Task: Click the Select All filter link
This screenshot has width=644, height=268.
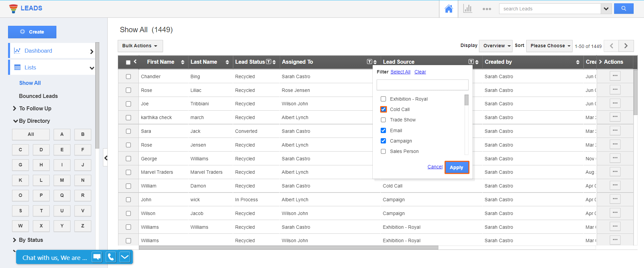Action: (x=400, y=72)
